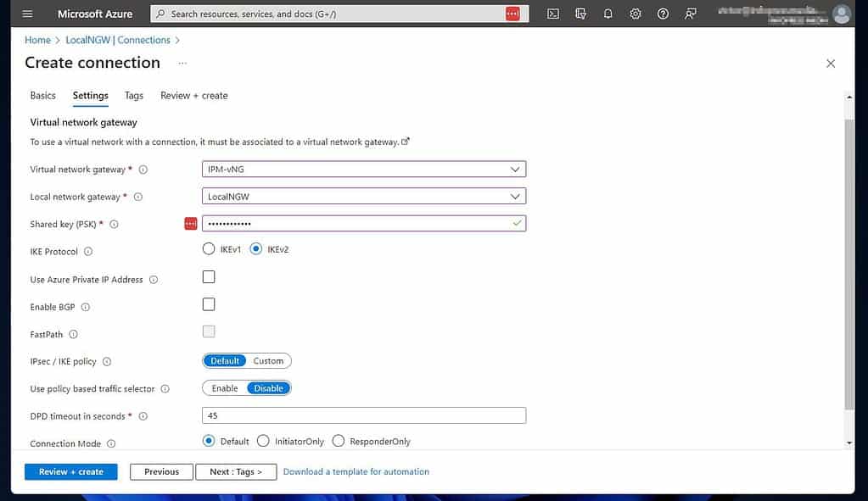Open the notifications bell
The height and width of the screenshot is (501, 868).
pyautogui.click(x=608, y=14)
